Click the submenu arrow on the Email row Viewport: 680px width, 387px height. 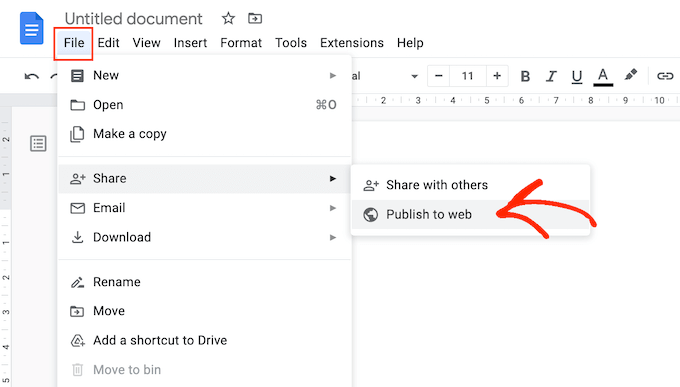tap(333, 208)
